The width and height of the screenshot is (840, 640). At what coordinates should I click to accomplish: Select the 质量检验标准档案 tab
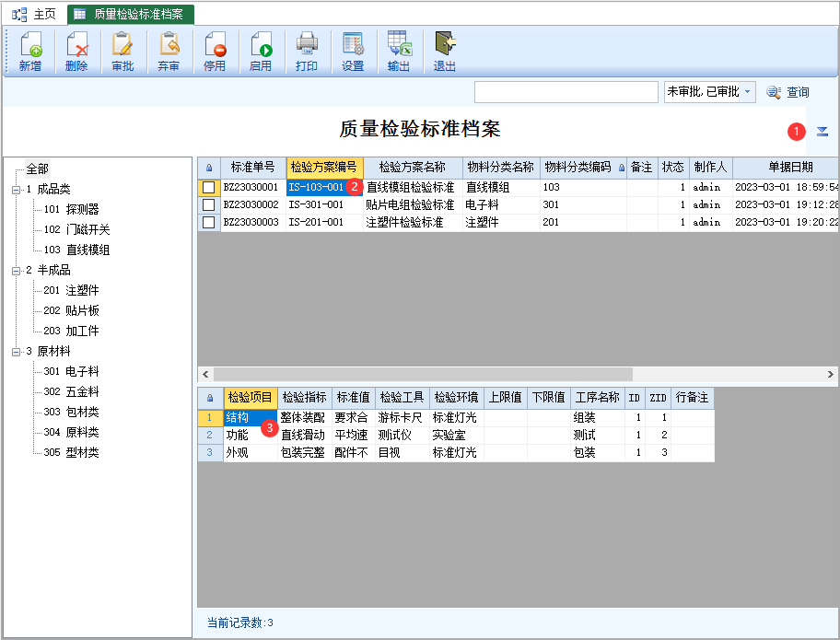coord(136,14)
